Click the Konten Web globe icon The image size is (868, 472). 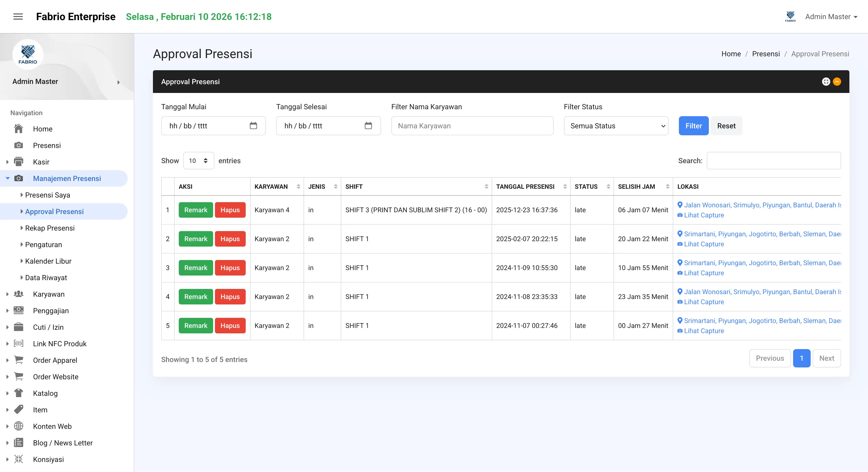tap(19, 426)
